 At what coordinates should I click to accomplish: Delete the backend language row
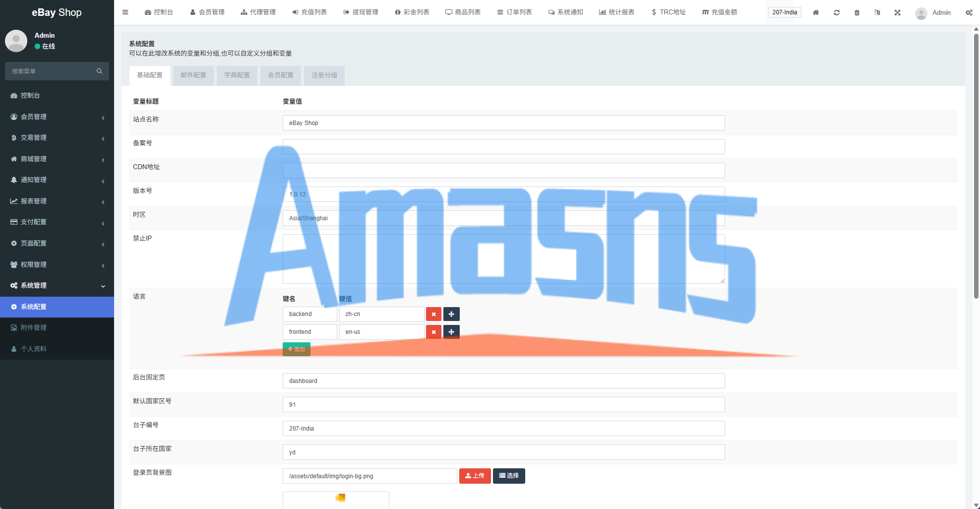tap(433, 314)
